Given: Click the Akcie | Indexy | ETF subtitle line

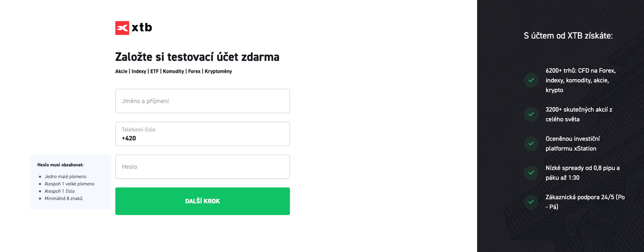Looking at the screenshot, I should [174, 71].
